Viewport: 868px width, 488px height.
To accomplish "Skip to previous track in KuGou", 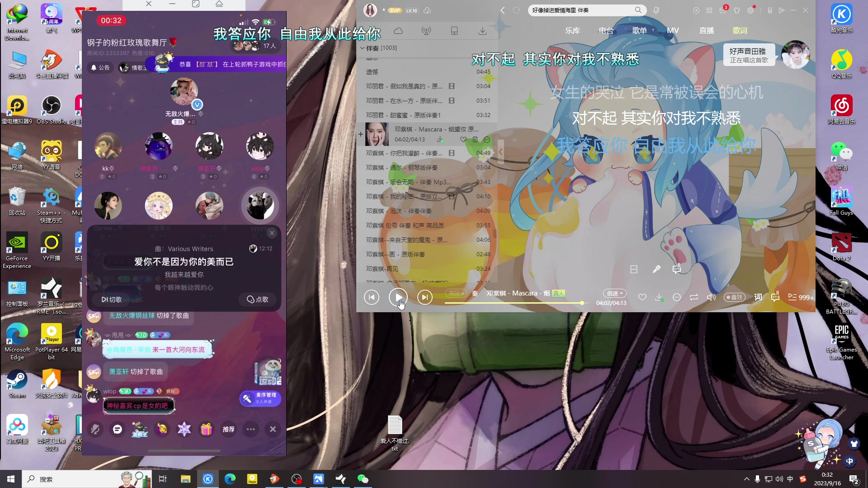I will [372, 297].
